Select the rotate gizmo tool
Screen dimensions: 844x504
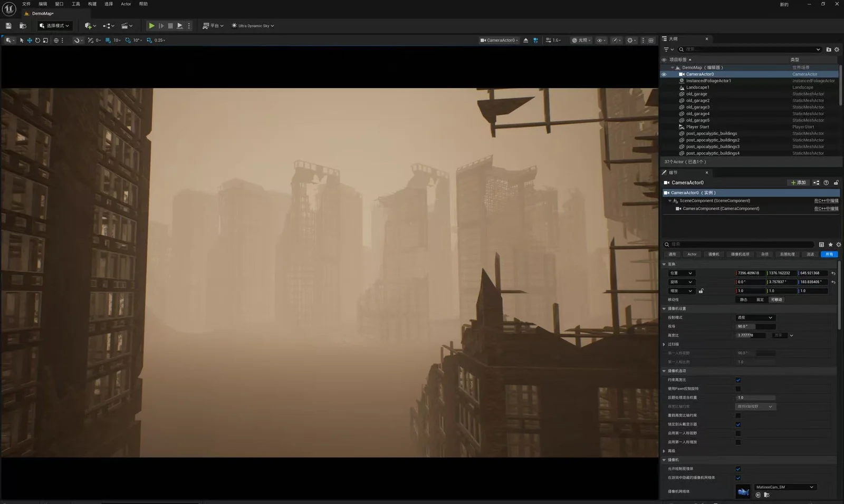click(x=37, y=40)
